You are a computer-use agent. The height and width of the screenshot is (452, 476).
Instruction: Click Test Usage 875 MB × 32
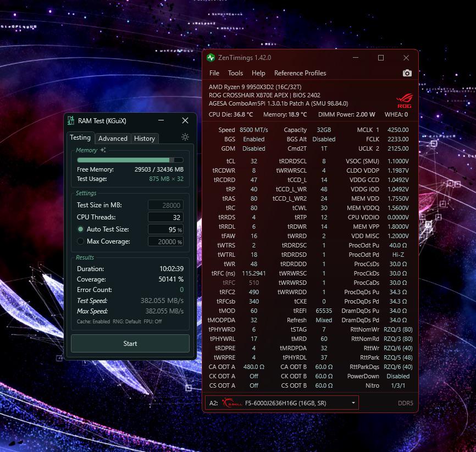coord(166,179)
